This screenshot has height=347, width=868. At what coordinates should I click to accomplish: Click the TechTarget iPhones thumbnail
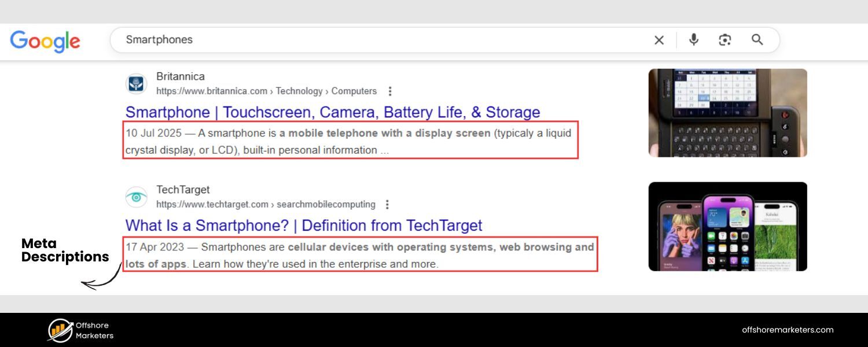click(x=727, y=226)
